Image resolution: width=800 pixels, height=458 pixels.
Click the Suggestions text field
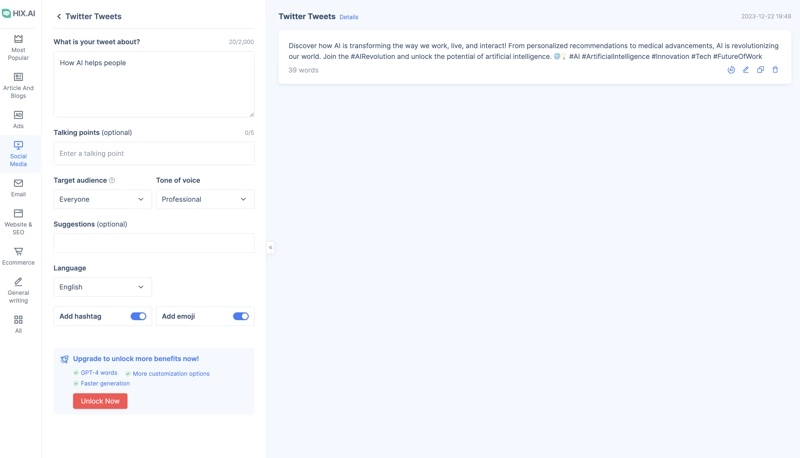point(153,243)
